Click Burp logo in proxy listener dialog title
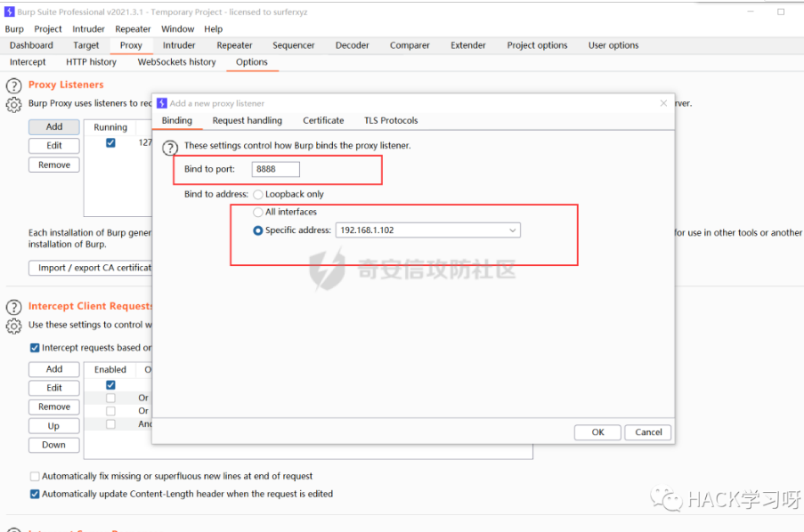The image size is (804, 532). 162,103
